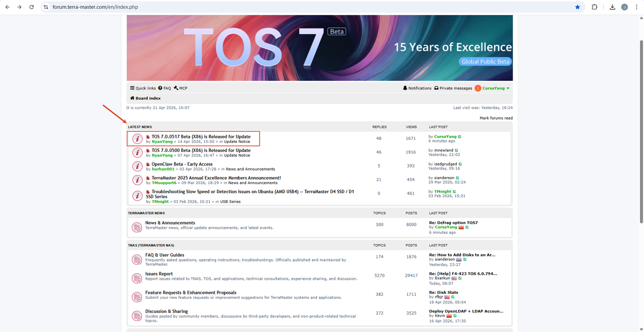644x332 pixels.
Task: Open the USB Series forum link
Action: [x=230, y=202]
